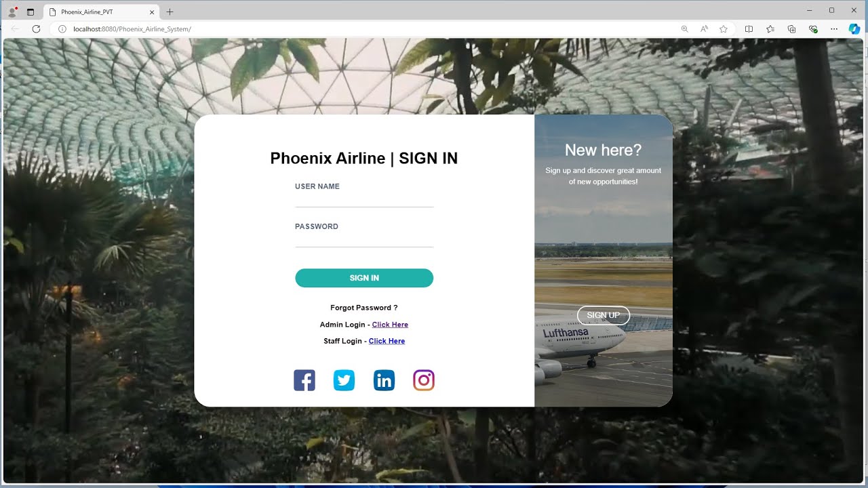Screen dimensions: 868x488
Task: Open the Copilot icon in browser toolbar
Action: coord(854,29)
